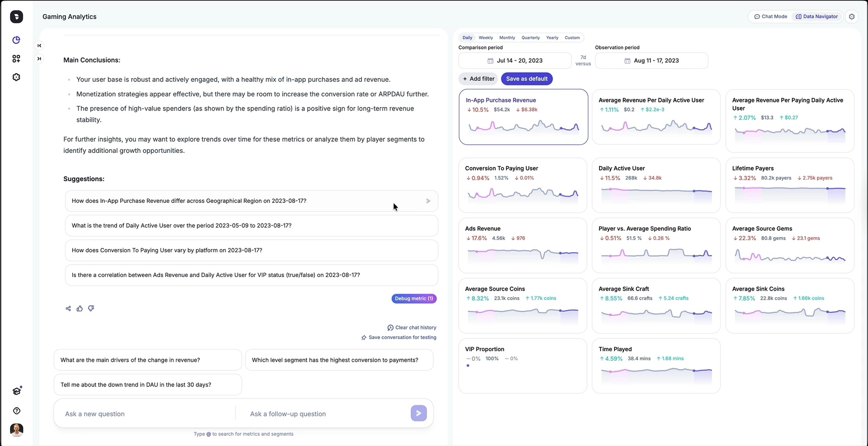Open the gear settings icon in left sidebar
The image size is (868, 446).
16,77
